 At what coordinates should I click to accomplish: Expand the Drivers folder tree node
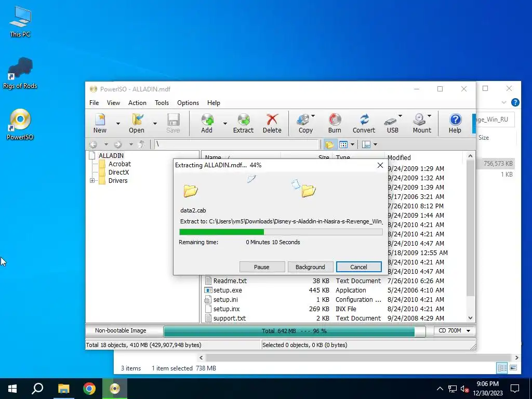(92, 180)
